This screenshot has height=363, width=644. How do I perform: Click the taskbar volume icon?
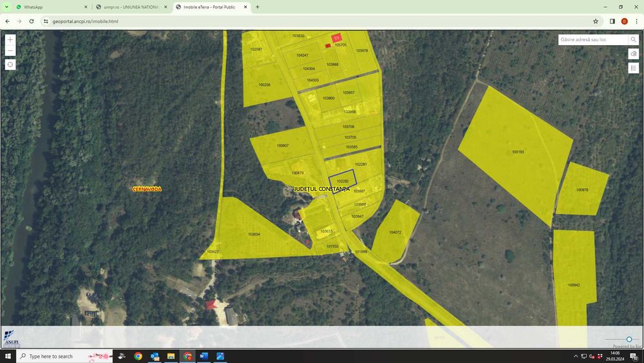coord(592,356)
